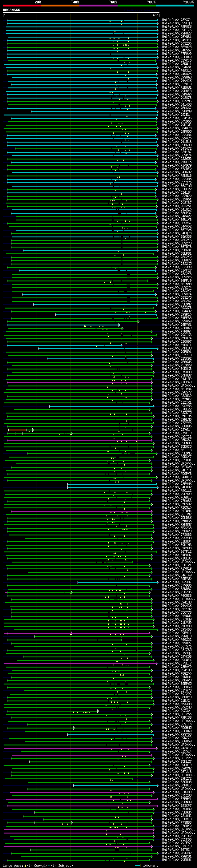Select the UniRef100_C5YSY6 label
Viewport: 197px width, 868px height.
point(177,183)
